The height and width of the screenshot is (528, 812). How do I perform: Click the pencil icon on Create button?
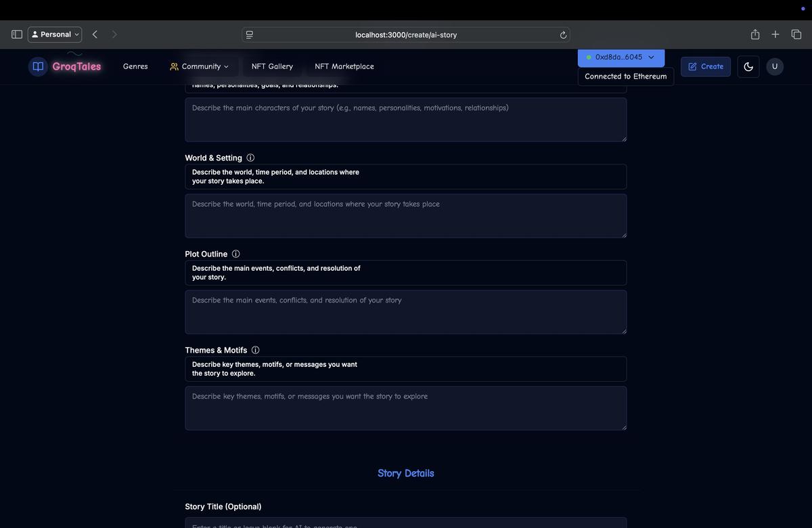coord(692,66)
